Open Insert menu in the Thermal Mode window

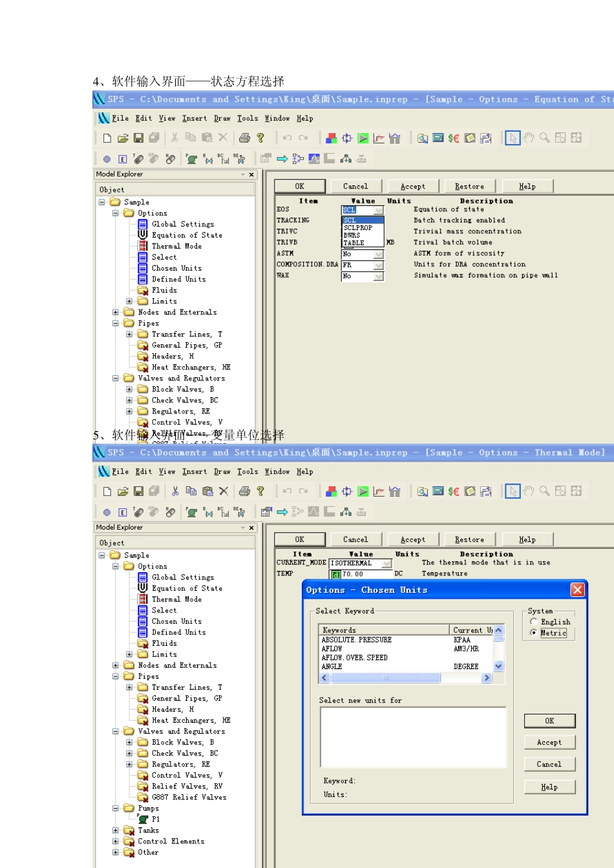click(x=195, y=472)
